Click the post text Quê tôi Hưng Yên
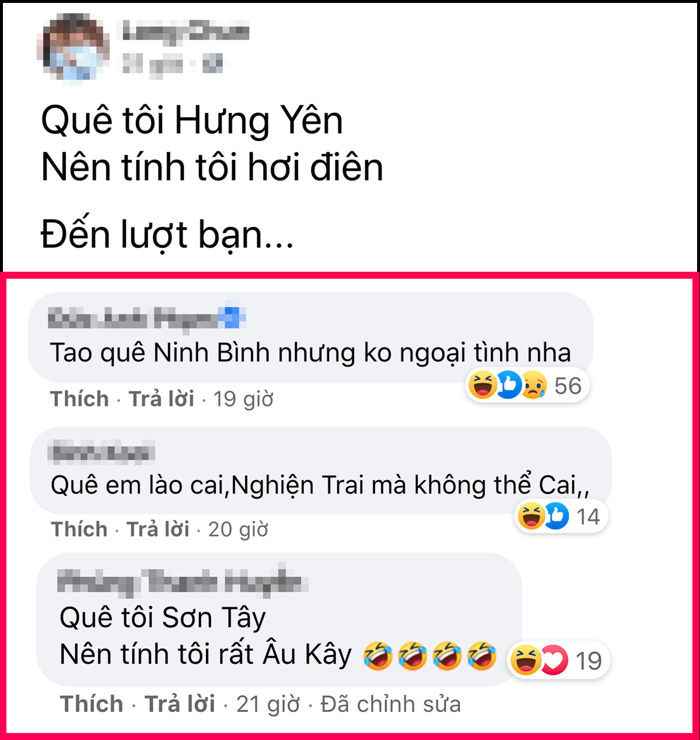This screenshot has width=700, height=740. pos(192,121)
